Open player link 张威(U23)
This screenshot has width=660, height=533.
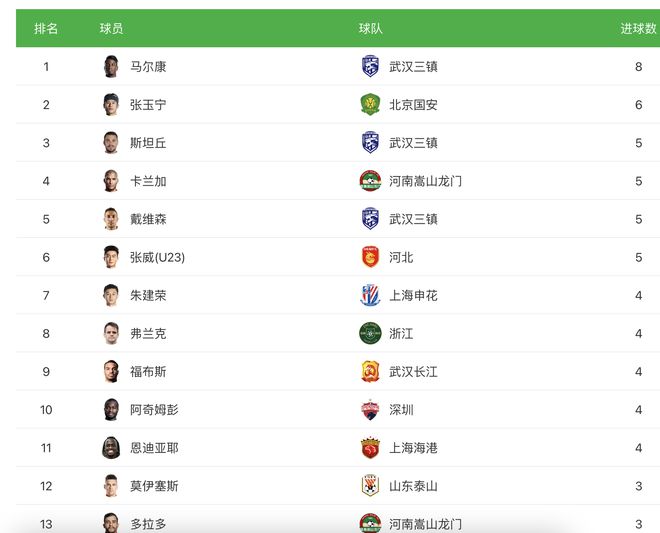click(x=157, y=257)
